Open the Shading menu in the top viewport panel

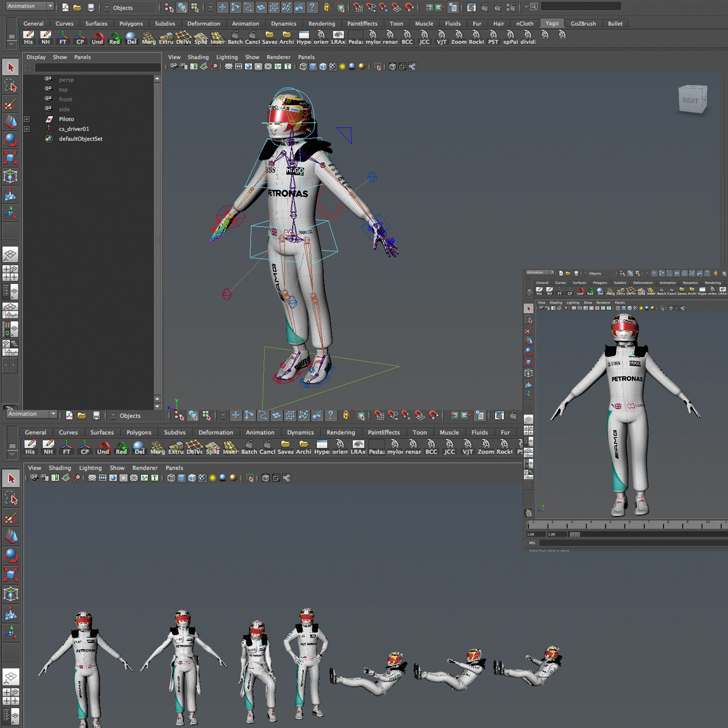198,57
